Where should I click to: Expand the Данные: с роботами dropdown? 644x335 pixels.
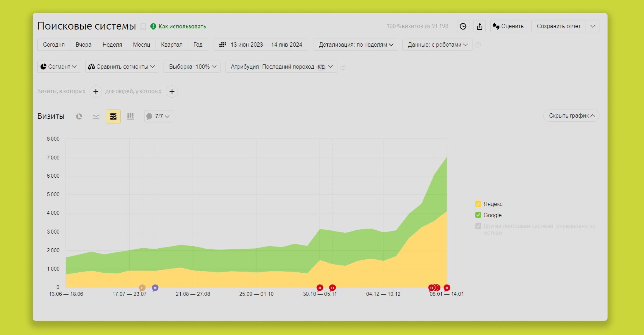[x=437, y=45]
